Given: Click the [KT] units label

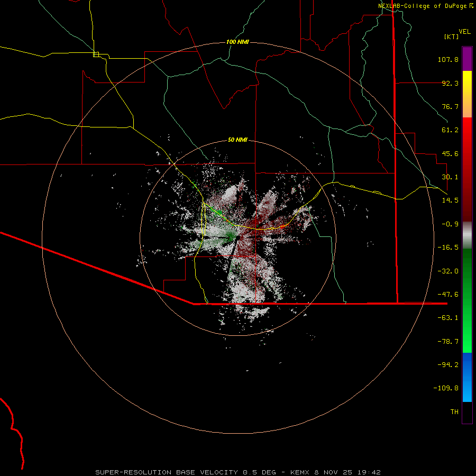Looking at the screenshot, I should pos(451,36).
